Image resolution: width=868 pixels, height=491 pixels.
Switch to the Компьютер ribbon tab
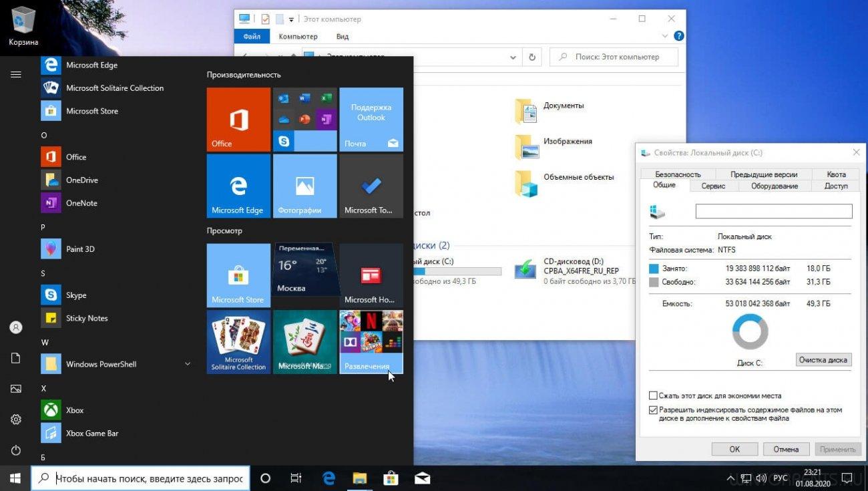pos(298,36)
